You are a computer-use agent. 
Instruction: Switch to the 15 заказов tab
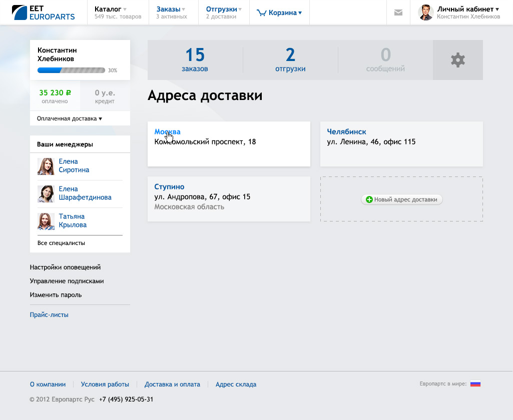(195, 60)
